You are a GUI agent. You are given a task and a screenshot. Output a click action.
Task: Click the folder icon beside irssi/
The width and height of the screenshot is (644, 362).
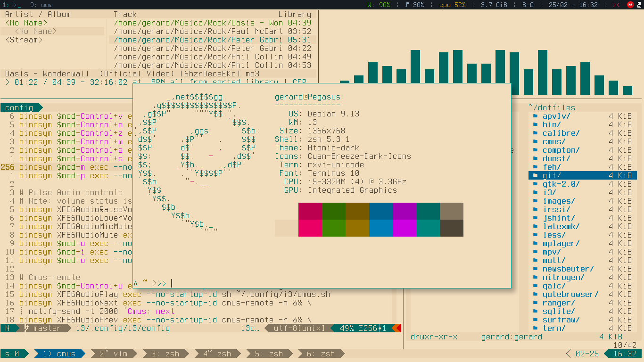click(535, 209)
